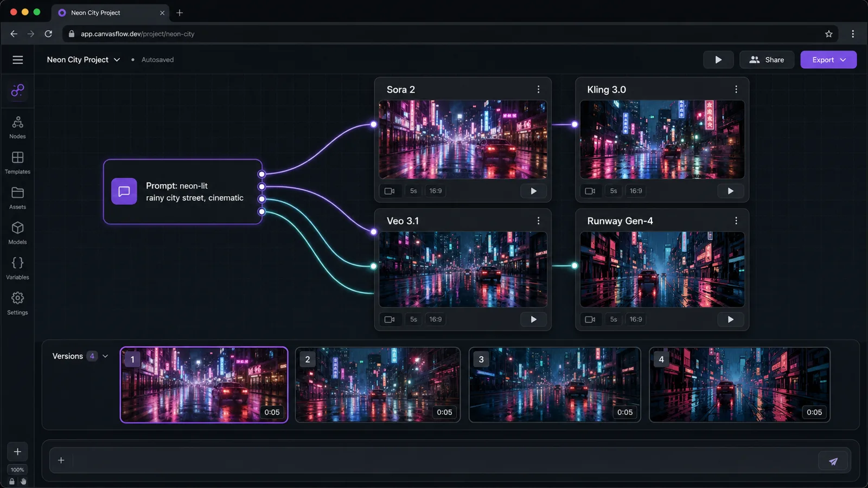The height and width of the screenshot is (488, 868).
Task: Select version 2 thumbnail
Action: pyautogui.click(x=378, y=385)
